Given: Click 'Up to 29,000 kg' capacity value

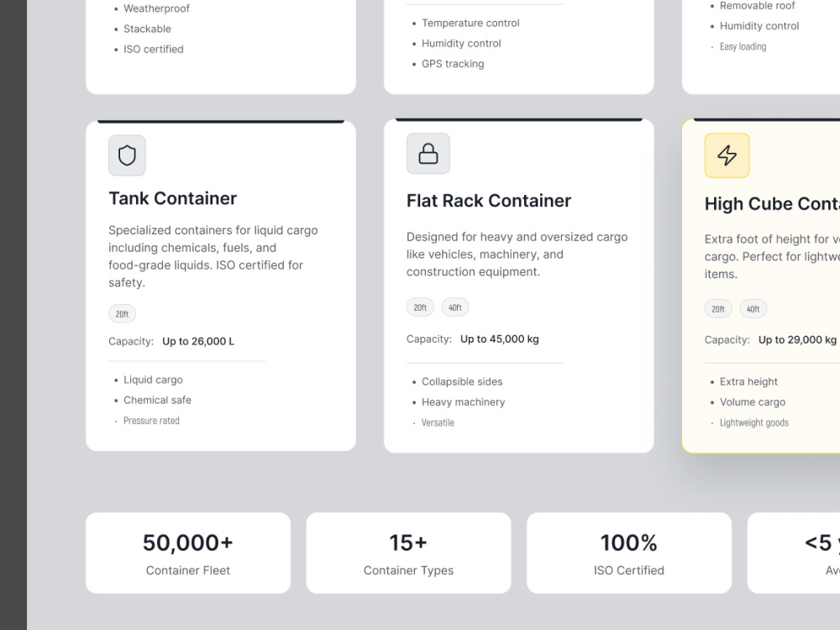Looking at the screenshot, I should tap(797, 339).
